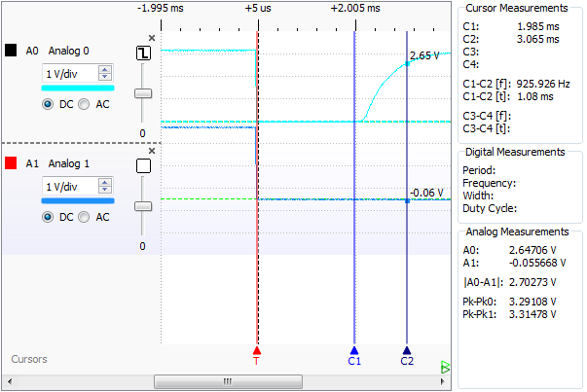This screenshot has height=392, width=587.
Task: Click the horizontal scrollbar left arrow
Action: (10, 381)
